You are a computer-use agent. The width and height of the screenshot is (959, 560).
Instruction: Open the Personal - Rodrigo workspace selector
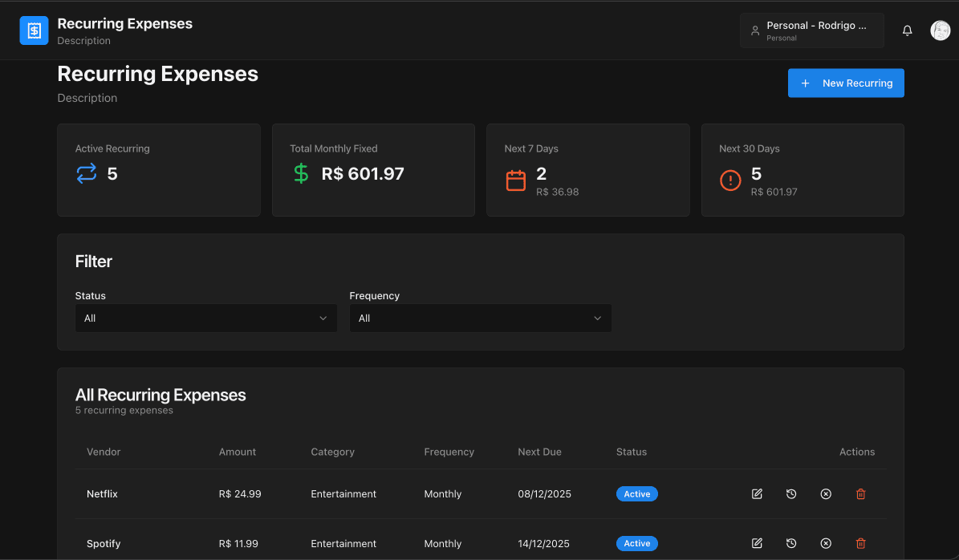811,30
